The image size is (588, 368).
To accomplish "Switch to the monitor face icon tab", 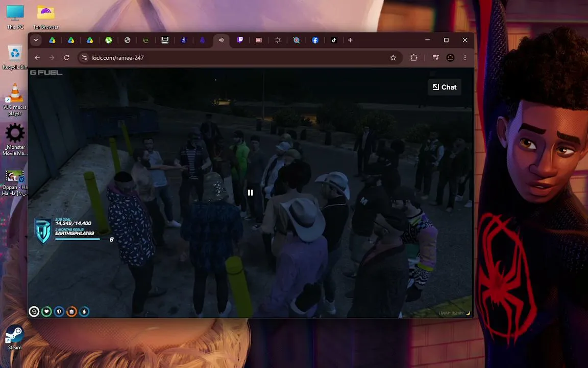I will (x=165, y=40).
